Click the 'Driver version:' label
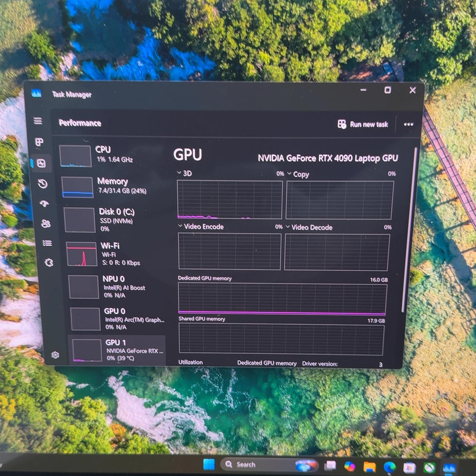The width and height of the screenshot is (476, 476). pos(320,363)
